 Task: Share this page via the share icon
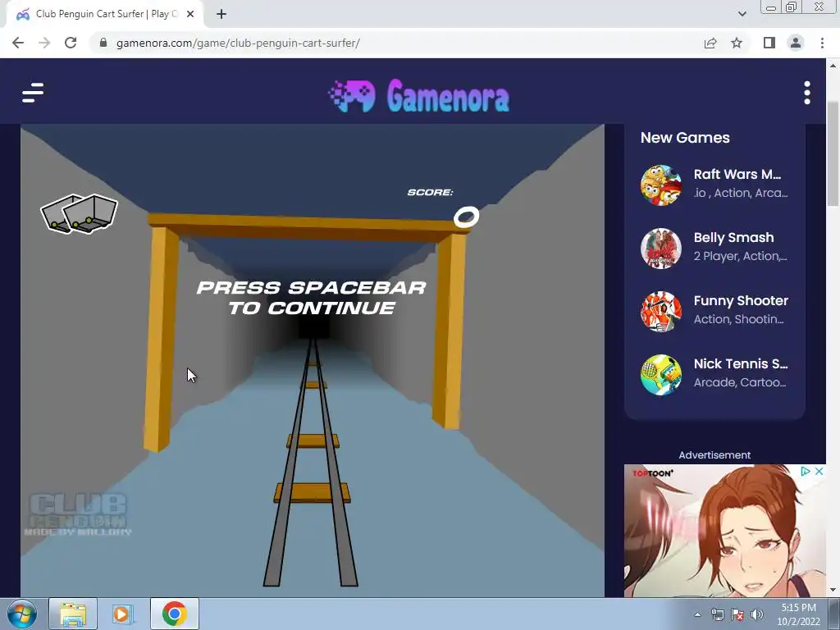(710, 43)
